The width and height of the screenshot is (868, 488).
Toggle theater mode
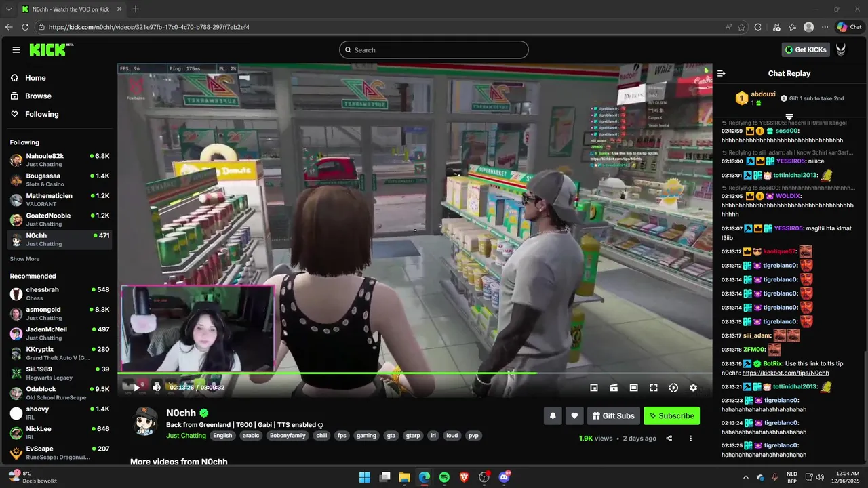point(633,388)
